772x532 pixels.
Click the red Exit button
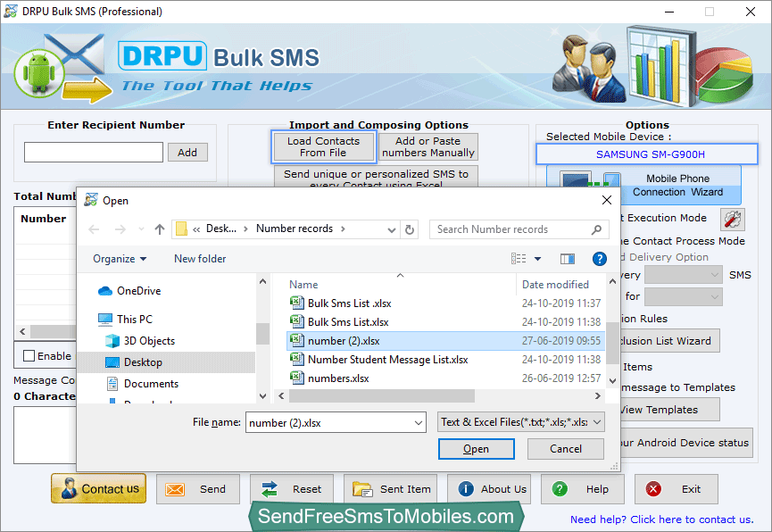[676, 489]
